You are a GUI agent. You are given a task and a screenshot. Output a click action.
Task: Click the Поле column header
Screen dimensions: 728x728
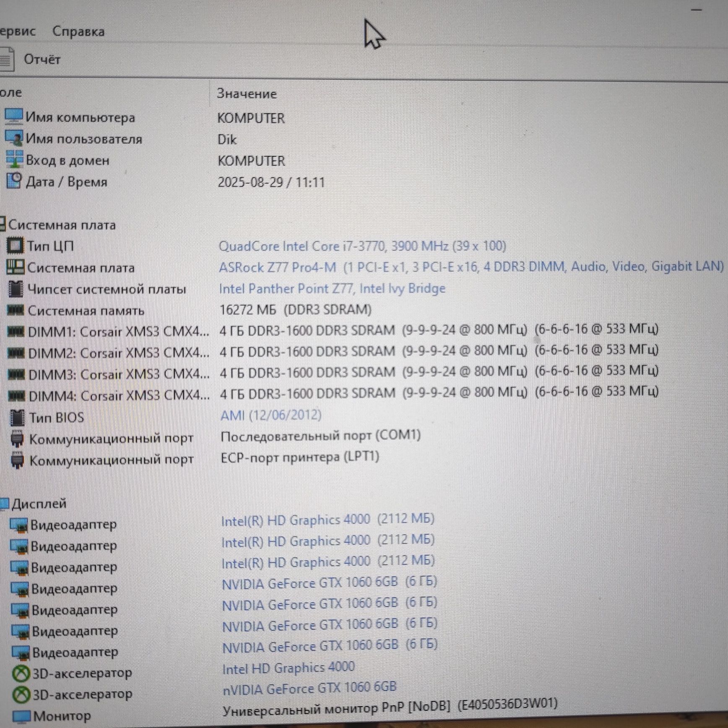point(11,93)
